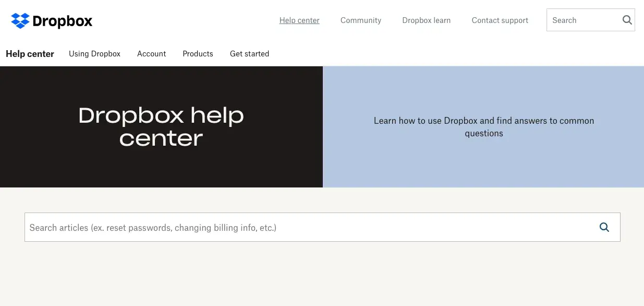The image size is (644, 306).
Task: Select the Get started tab
Action: (249, 54)
